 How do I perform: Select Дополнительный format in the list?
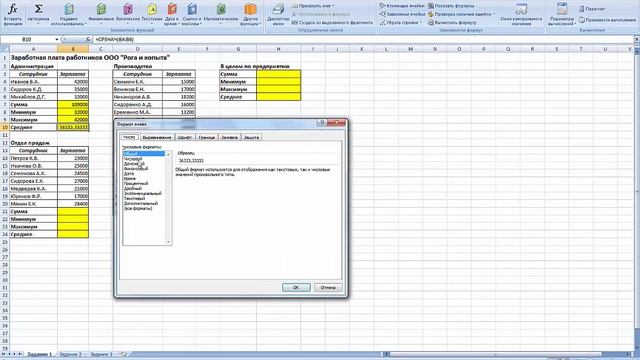tap(140, 203)
